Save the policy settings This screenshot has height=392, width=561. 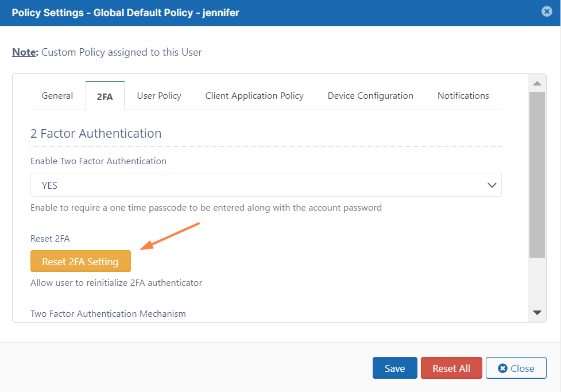click(x=394, y=368)
